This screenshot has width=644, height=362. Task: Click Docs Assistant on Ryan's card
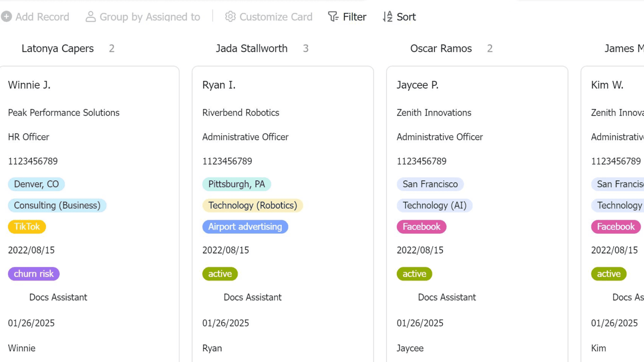(252, 297)
